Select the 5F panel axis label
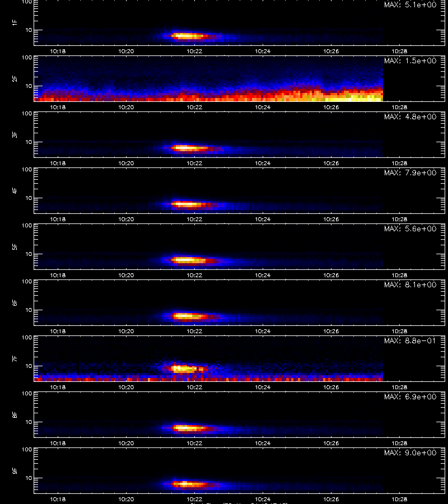448x504 pixels. tap(15, 246)
